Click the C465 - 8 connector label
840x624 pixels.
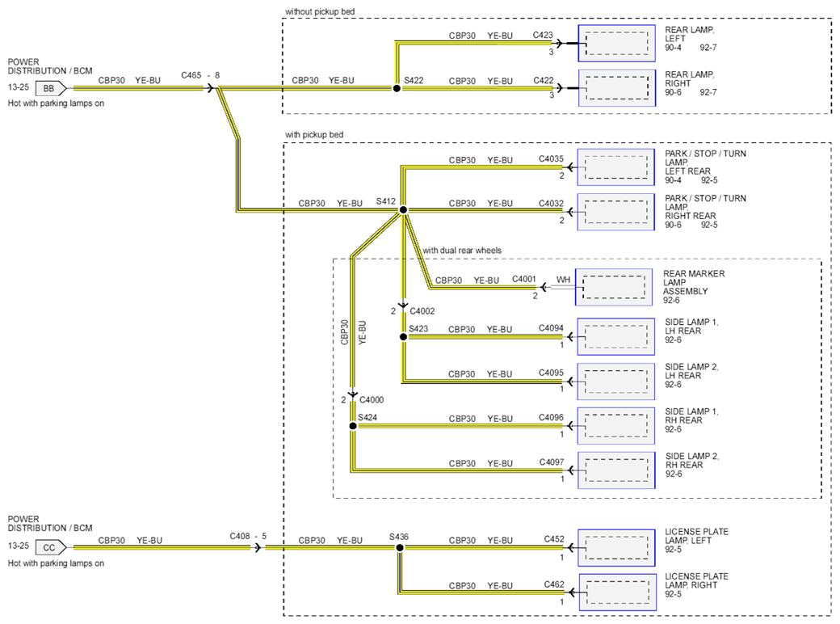pyautogui.click(x=200, y=76)
